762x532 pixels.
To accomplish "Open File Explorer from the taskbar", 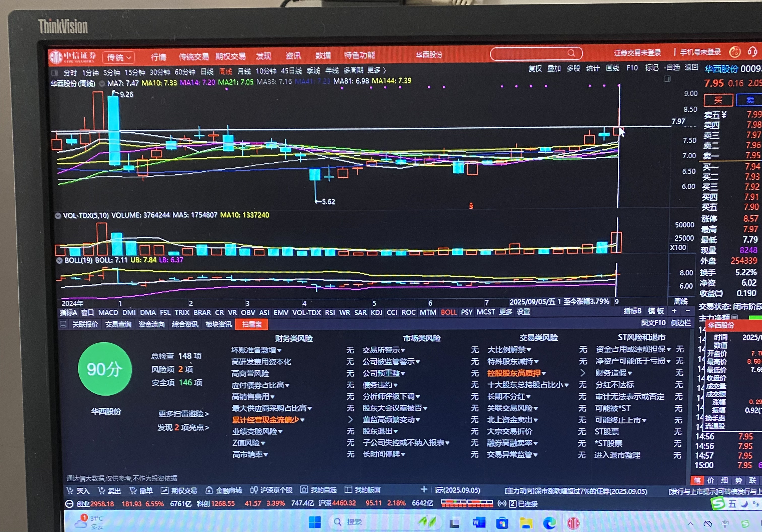I will tap(526, 523).
